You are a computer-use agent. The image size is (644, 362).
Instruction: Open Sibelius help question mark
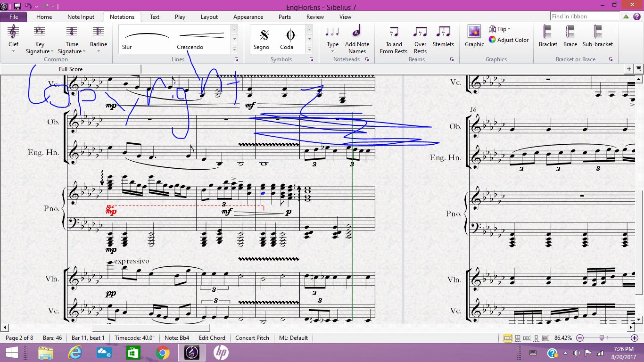[636, 16]
